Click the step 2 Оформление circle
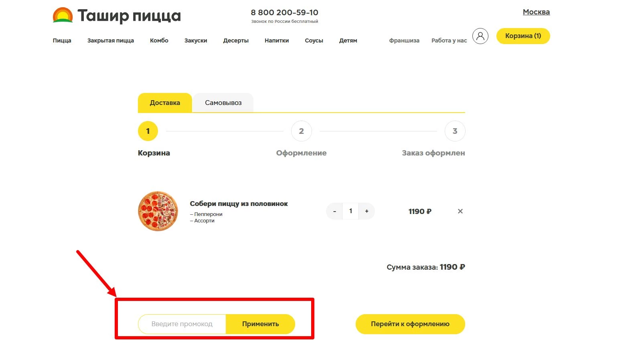The image size is (644, 343). pyautogui.click(x=301, y=131)
